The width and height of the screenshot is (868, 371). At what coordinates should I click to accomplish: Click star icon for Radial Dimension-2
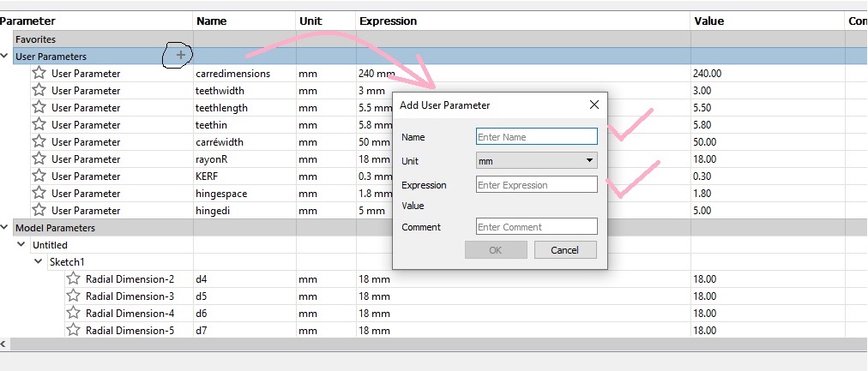pyautogui.click(x=74, y=279)
